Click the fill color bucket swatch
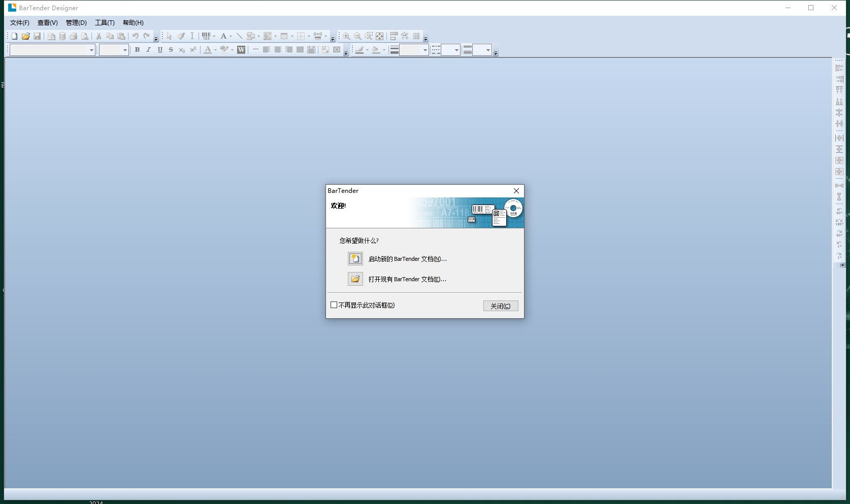Screen dimensions: 850x504 tap(376, 50)
